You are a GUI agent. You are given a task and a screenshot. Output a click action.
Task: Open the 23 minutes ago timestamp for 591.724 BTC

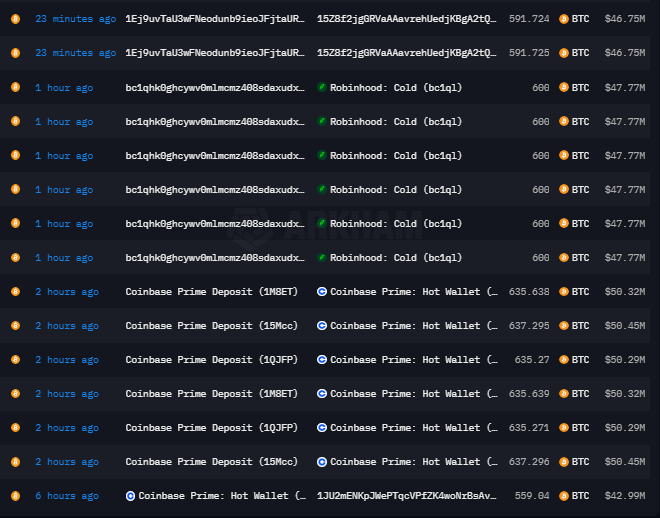(x=75, y=19)
